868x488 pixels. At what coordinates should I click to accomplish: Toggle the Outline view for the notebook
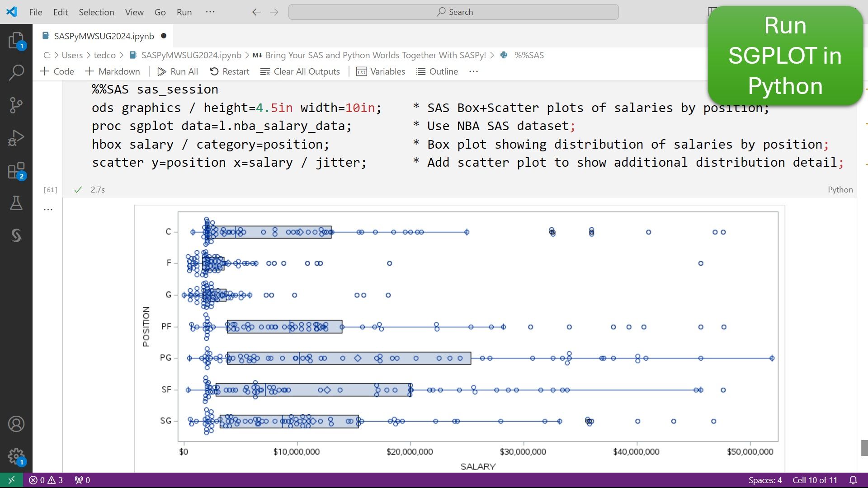437,71
